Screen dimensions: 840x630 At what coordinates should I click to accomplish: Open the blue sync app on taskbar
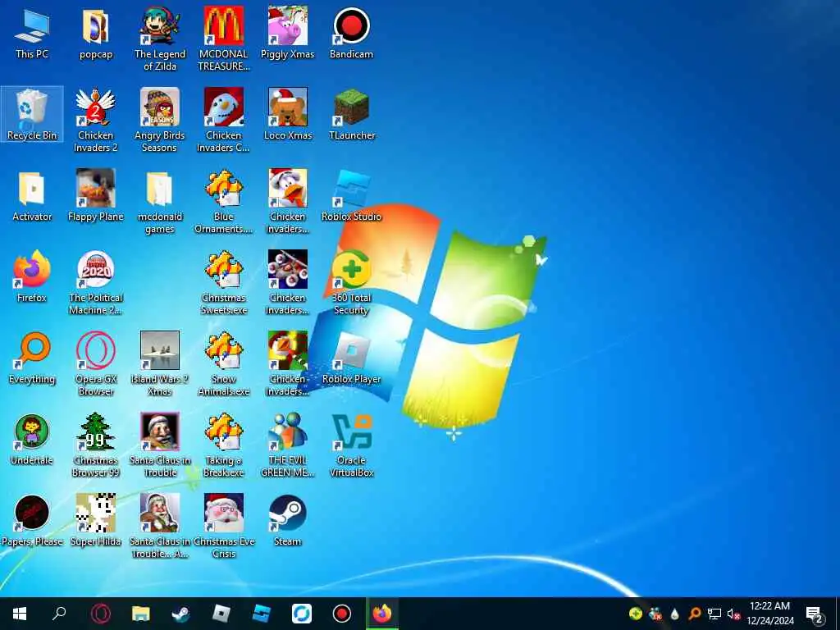point(302,614)
